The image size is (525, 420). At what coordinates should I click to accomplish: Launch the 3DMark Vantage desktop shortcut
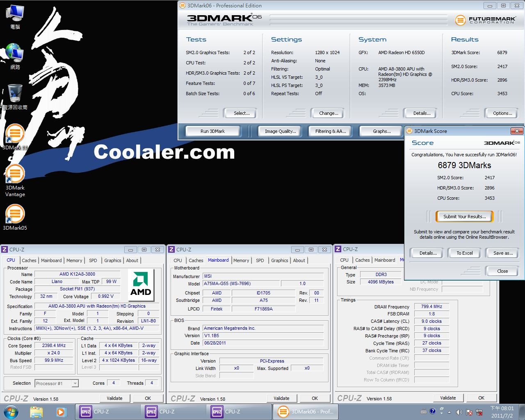point(15,181)
